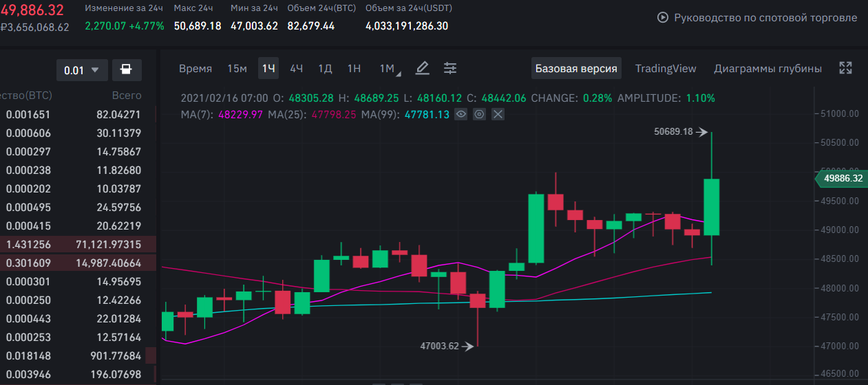Switch to the 4Ч timeframe
This screenshot has height=385, width=868.
point(296,68)
